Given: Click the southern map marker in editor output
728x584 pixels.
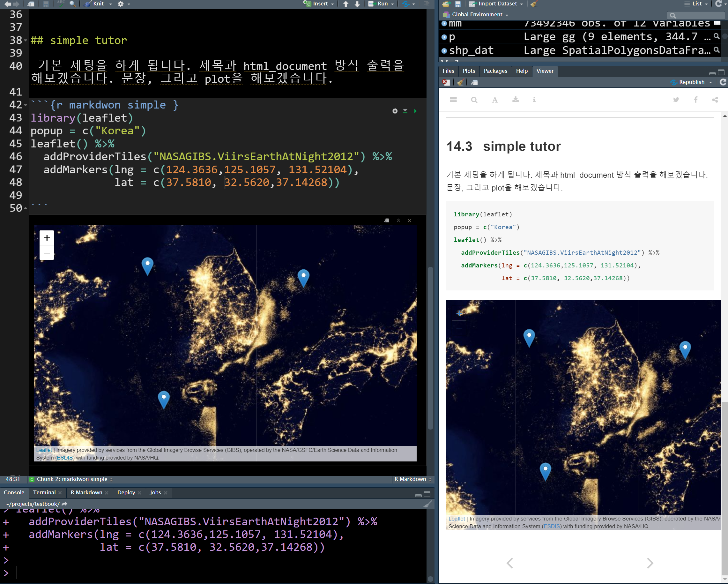Looking at the screenshot, I should tap(164, 400).
